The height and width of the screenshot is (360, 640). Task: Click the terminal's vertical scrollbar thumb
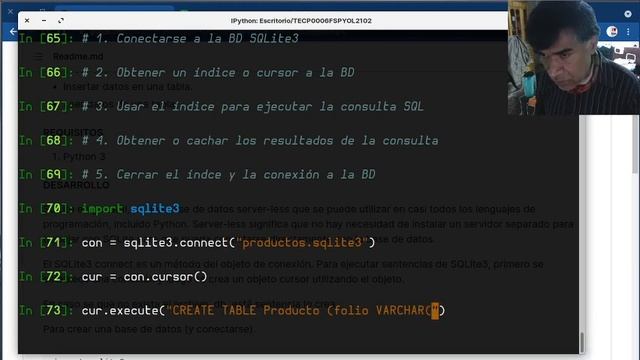(x=582, y=342)
